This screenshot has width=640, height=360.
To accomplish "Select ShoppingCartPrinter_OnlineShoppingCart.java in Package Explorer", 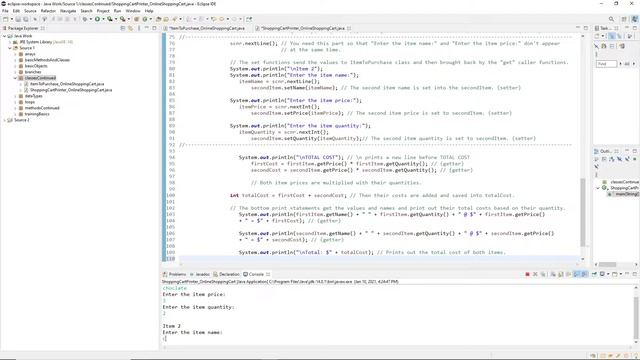I will coord(71,90).
